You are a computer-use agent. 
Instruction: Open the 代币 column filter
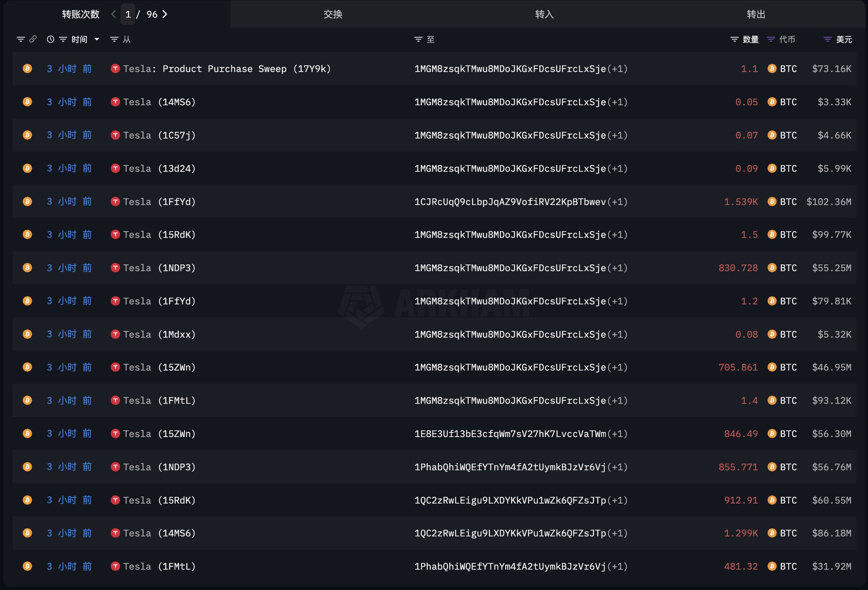771,39
